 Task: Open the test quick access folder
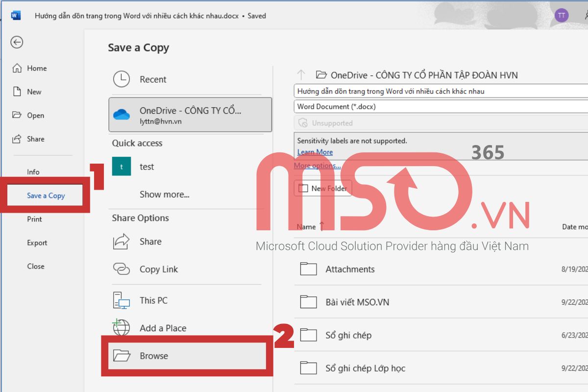click(190, 167)
